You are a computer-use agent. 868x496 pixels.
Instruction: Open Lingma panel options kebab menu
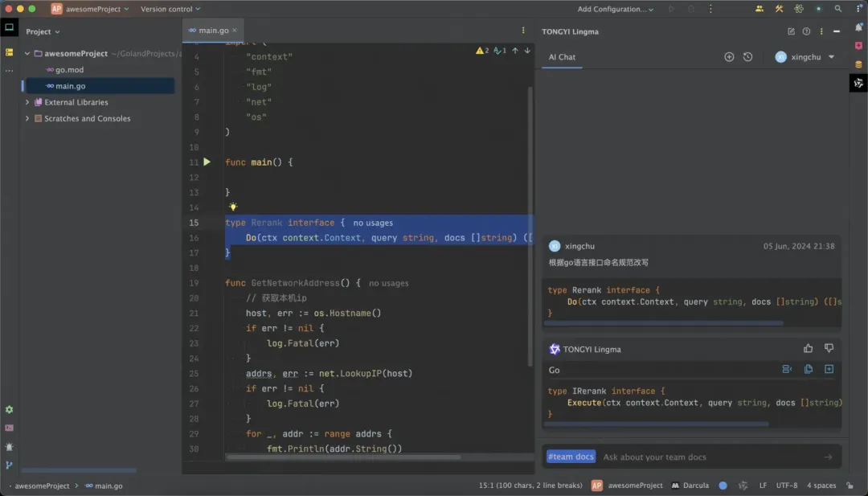point(821,31)
